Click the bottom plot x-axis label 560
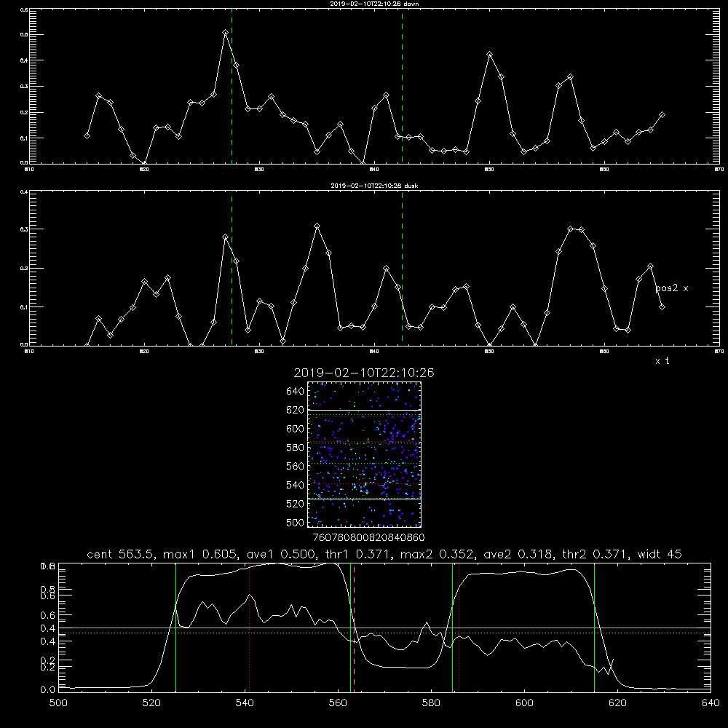728x728 pixels. [x=338, y=703]
